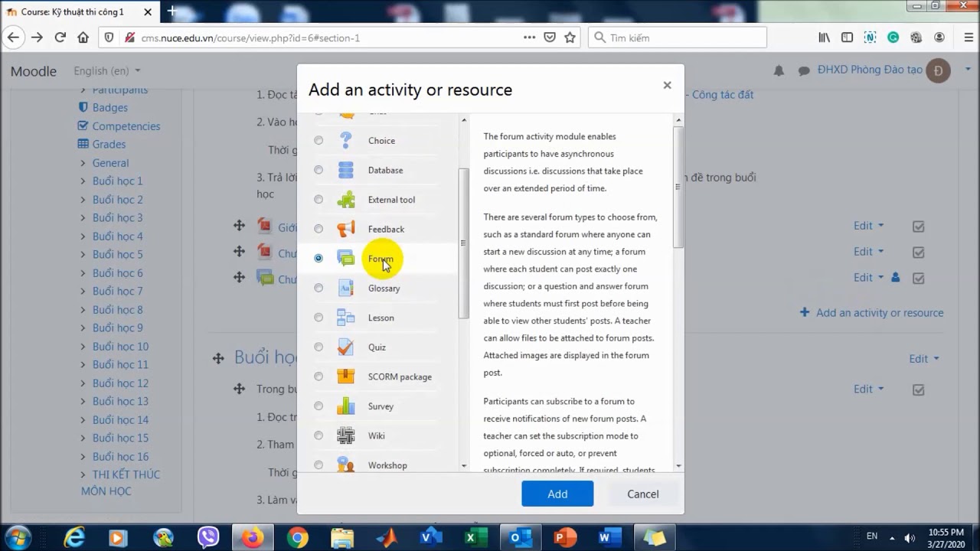Click the Database activity icon

(x=346, y=170)
